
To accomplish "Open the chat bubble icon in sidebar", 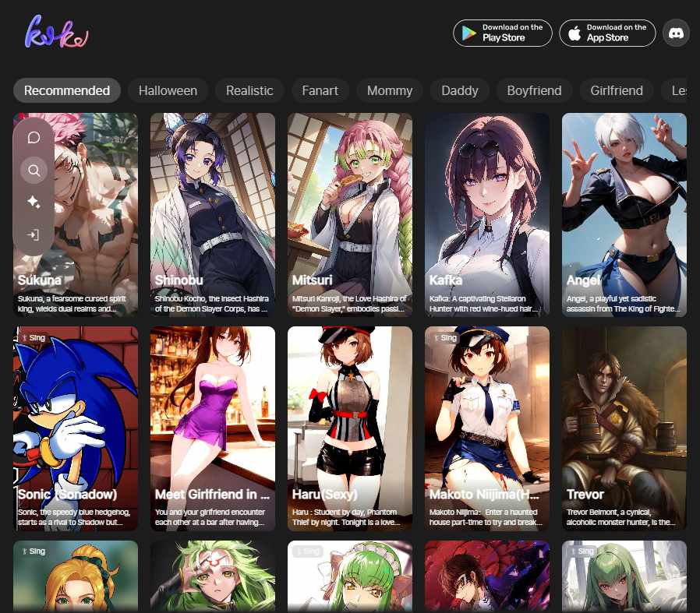I will (x=34, y=138).
